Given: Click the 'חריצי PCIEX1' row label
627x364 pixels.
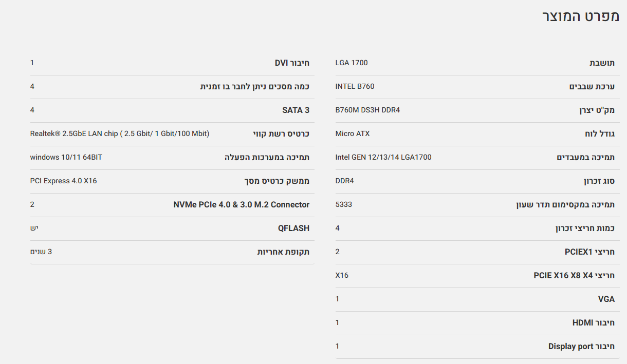Looking at the screenshot, I should pyautogui.click(x=589, y=252).
